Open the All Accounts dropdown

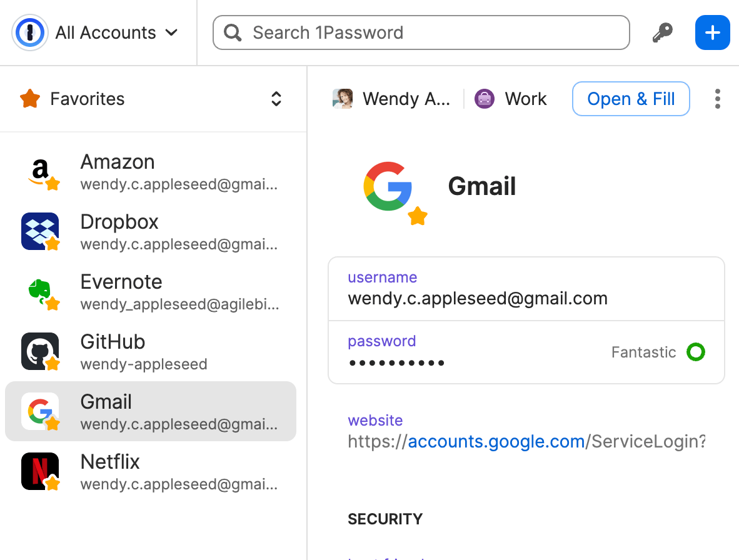coord(116,32)
